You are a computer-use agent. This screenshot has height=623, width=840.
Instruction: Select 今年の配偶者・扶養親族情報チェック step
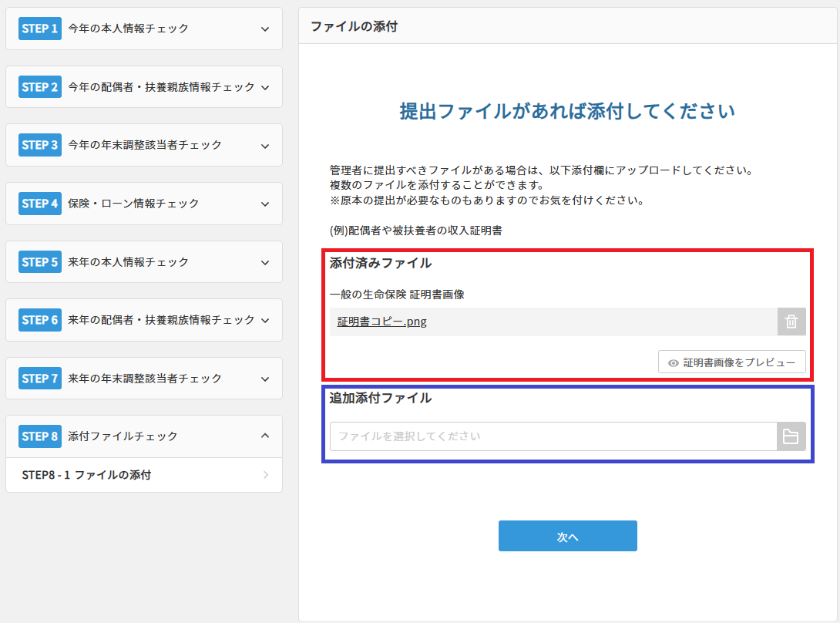click(x=143, y=86)
